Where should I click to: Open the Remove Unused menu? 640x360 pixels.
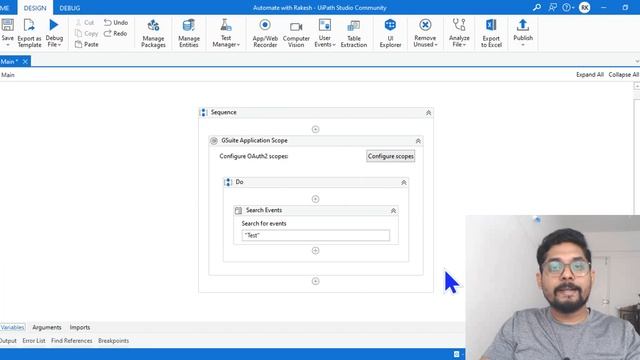coord(425,33)
